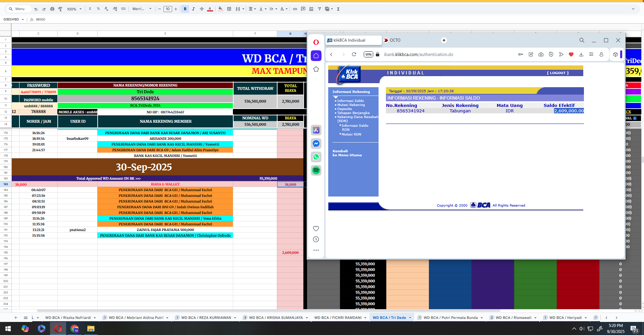
Task: Create a filter
Action: (319, 9)
